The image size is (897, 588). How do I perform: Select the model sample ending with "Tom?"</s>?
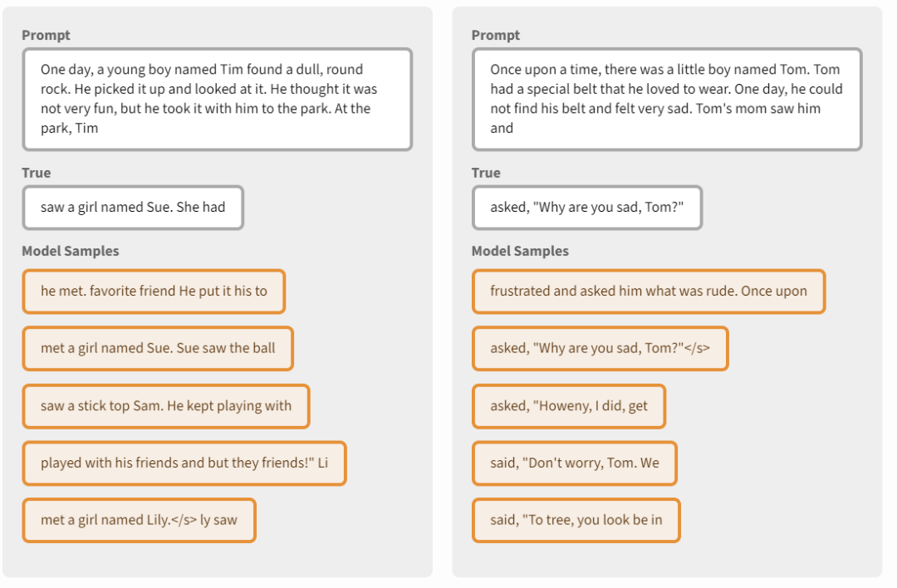pyautogui.click(x=600, y=349)
